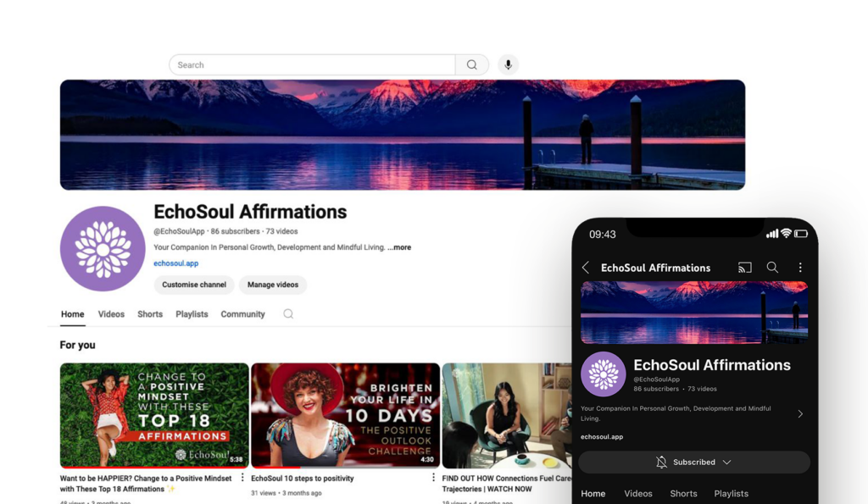Open options menu for Want to be HAPPIER video
The image size is (868, 504).
[x=242, y=478]
